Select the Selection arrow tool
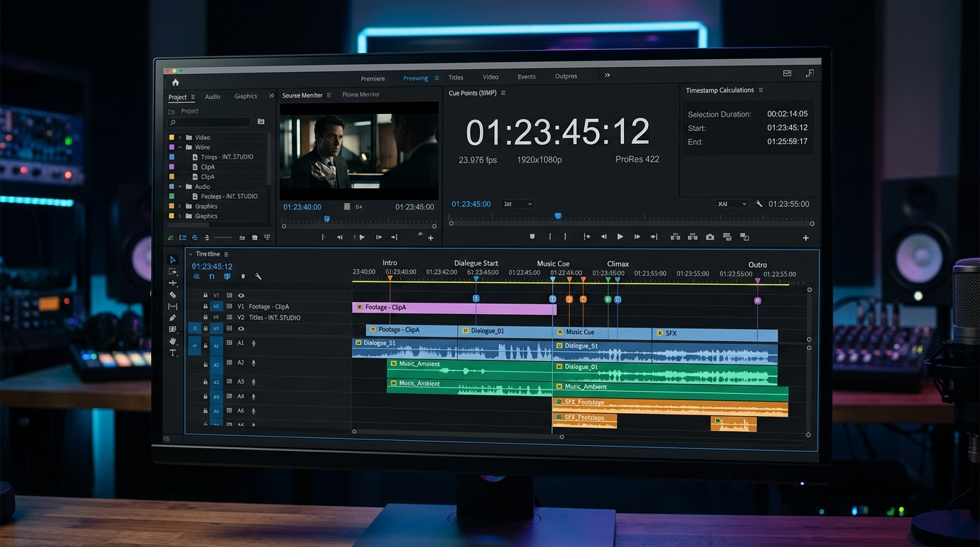 [x=172, y=259]
